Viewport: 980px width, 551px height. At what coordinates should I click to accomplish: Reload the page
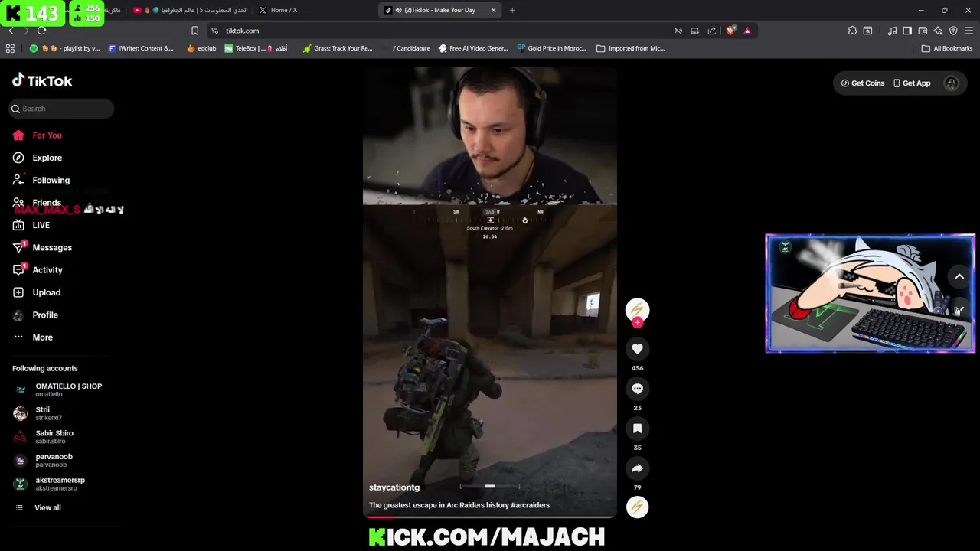(41, 31)
